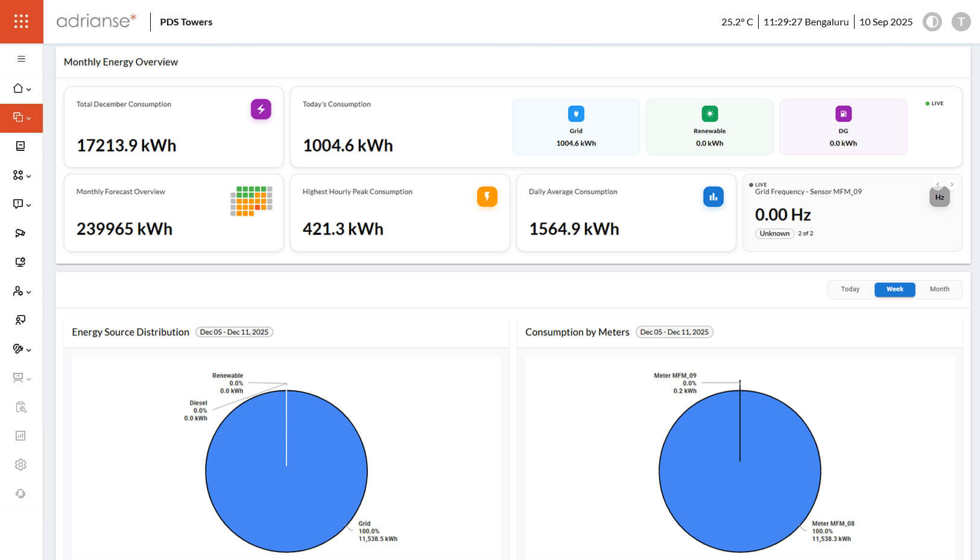Select the Week time range option
Viewport: 980px width, 560px height.
[894, 290]
